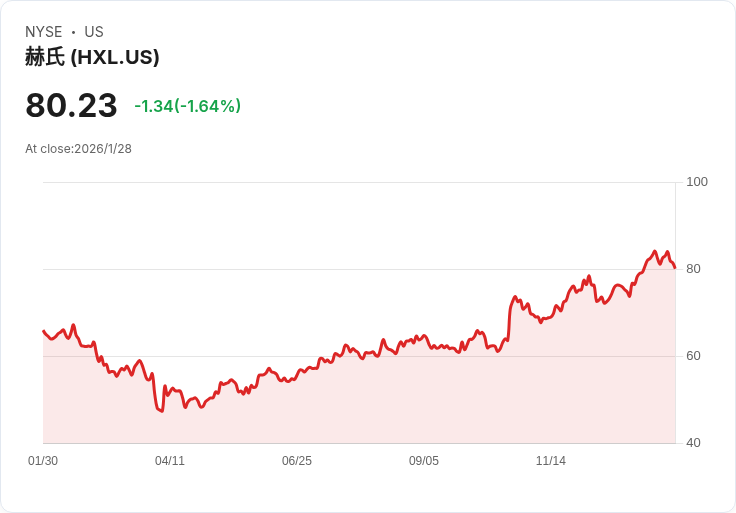Click the 100 y-axis label
Screen dimensions: 736x513
697,182
